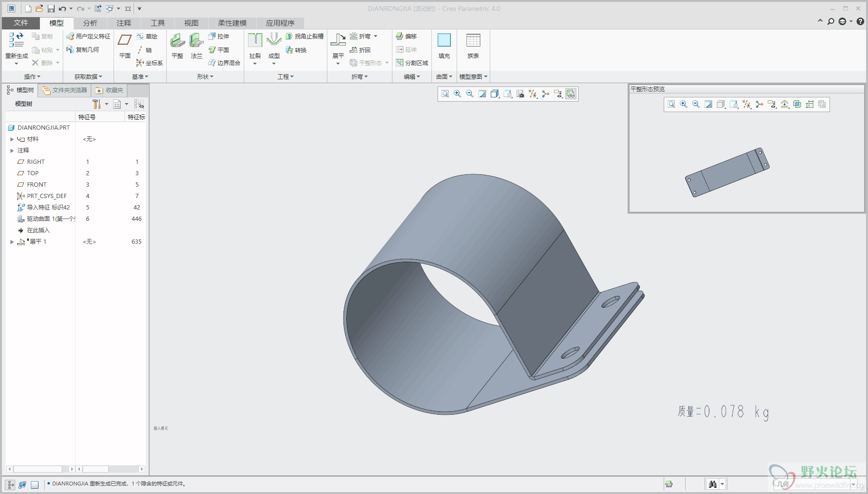Click the User-Defined Feature (用户定义特征) tool

pyautogui.click(x=88, y=37)
